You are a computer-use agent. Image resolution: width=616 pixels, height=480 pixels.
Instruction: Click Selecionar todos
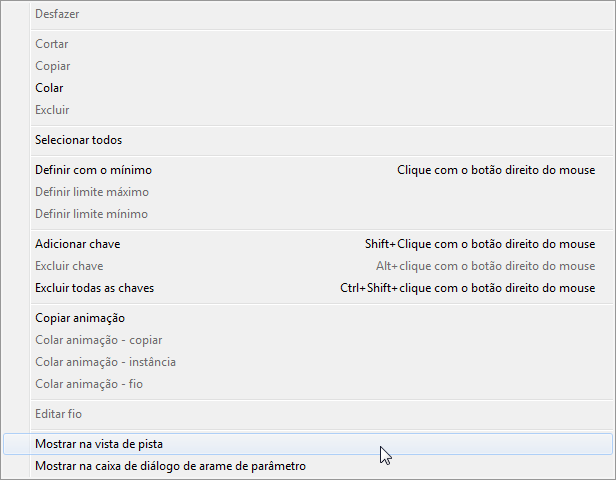[78, 140]
